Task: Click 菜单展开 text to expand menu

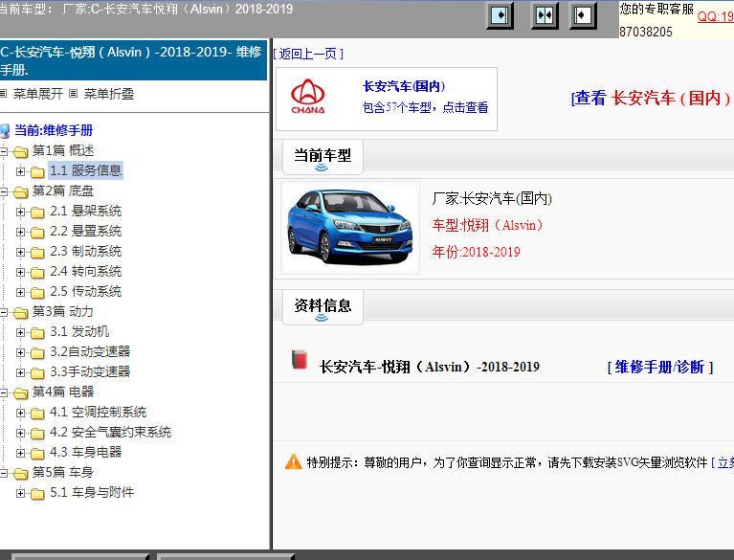Action: point(38,94)
